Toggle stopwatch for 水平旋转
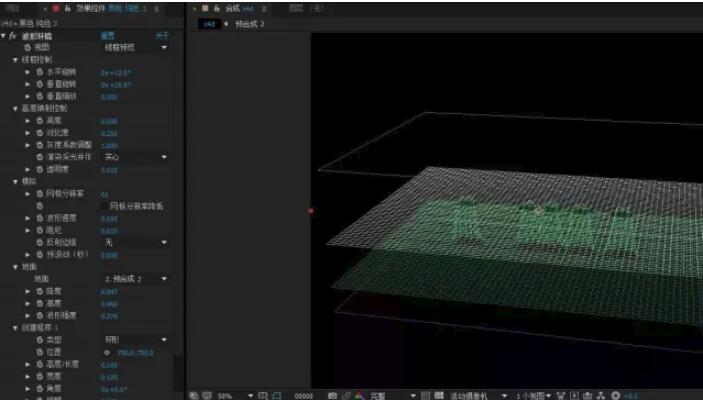 coord(40,72)
